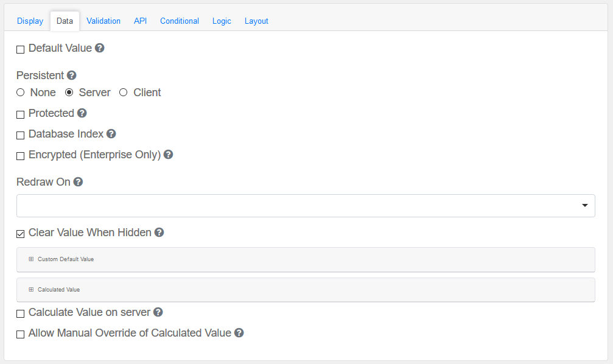Click Database Index help icon
Viewport: 613px width, 364px height.
tap(111, 134)
